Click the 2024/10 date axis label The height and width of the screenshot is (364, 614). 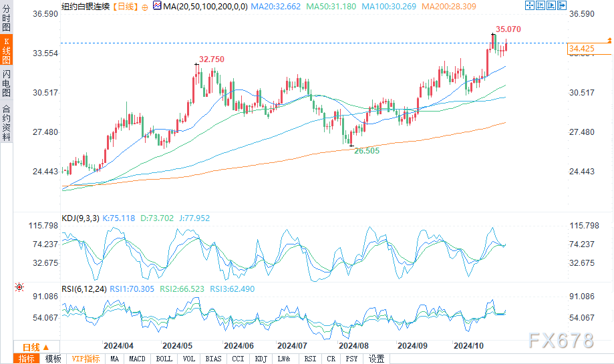tap(469, 345)
